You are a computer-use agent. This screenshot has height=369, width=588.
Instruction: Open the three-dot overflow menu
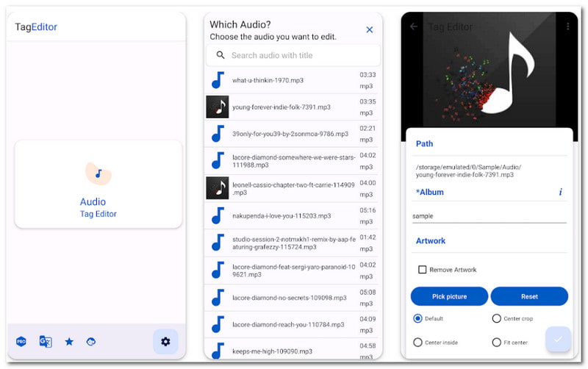pos(567,26)
